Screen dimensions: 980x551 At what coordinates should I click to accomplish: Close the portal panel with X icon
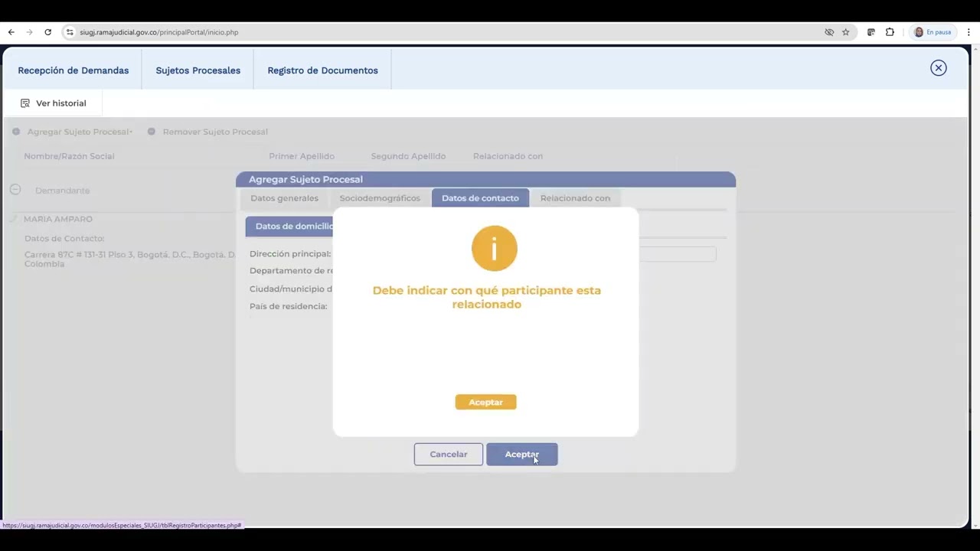(938, 68)
